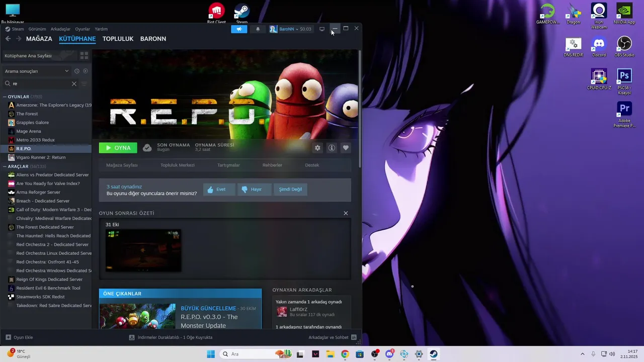Screen dimensions: 644x362
Task: Go to the MAĞAZA tab
Action: tap(39, 39)
